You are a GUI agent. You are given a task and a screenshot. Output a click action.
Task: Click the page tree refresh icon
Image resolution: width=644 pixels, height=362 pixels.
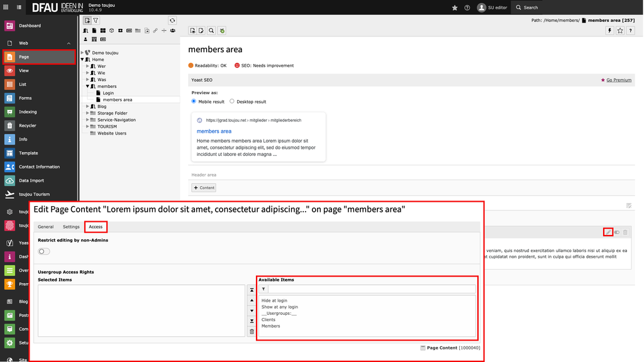coord(172,21)
